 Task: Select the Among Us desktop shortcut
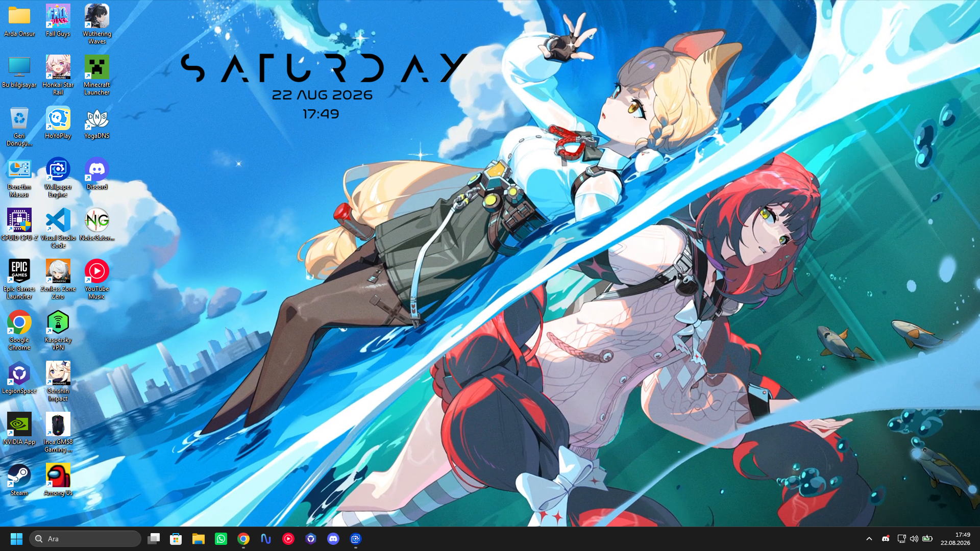pos(58,480)
